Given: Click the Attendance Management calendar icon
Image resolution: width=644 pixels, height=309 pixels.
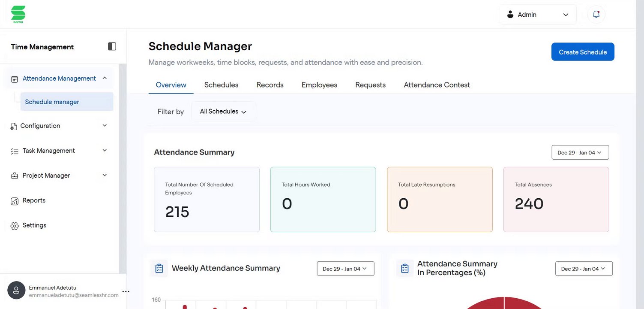Looking at the screenshot, I should tap(15, 79).
